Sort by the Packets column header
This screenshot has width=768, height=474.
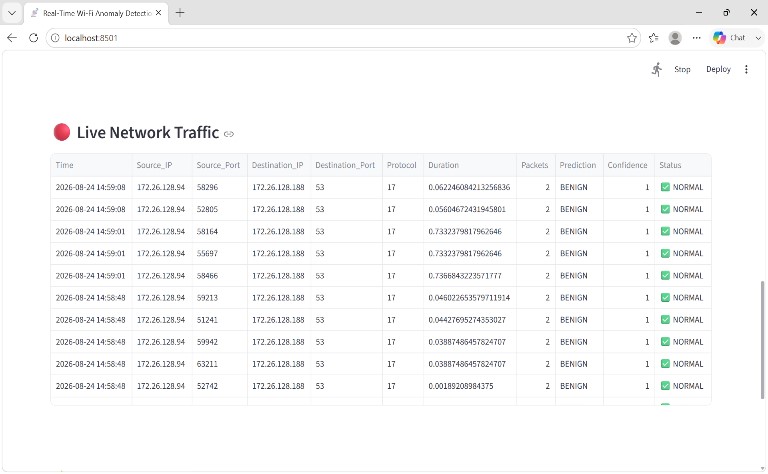tap(536, 165)
